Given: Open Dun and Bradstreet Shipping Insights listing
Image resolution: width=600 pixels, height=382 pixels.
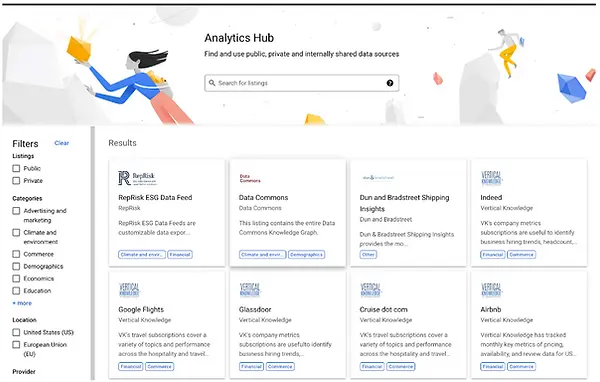Looking at the screenshot, I should pos(404,203).
